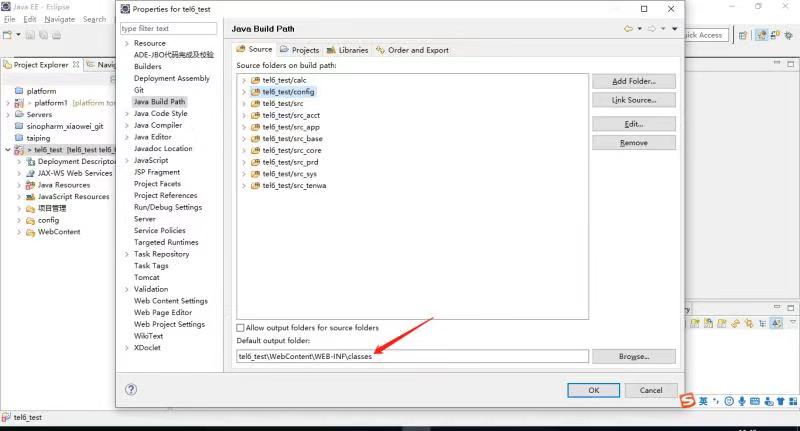This screenshot has height=431, width=800.
Task: Select tel6_test/calc package folder icon
Action: pyautogui.click(x=256, y=80)
